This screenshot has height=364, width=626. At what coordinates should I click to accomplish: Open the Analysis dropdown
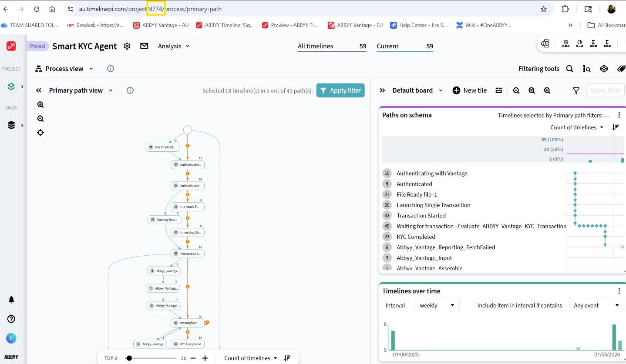[x=174, y=46]
